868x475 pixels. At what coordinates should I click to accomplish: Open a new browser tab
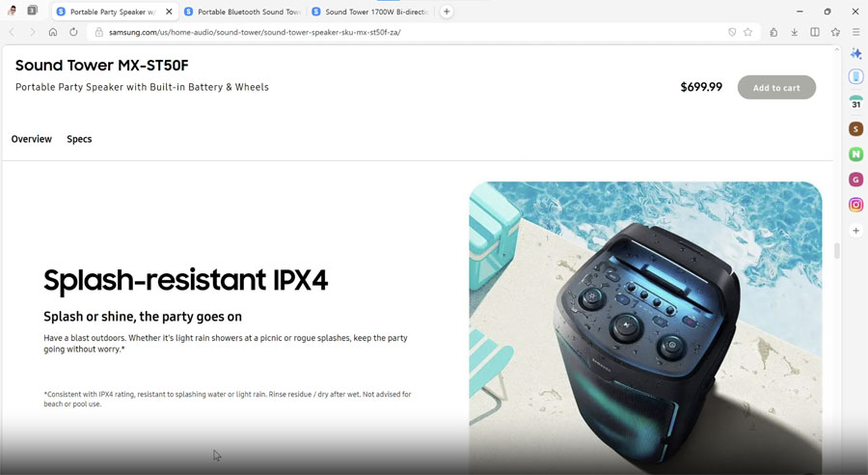coord(447,11)
